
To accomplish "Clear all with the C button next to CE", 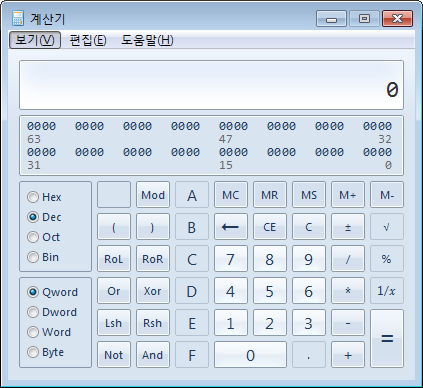I will (309, 227).
